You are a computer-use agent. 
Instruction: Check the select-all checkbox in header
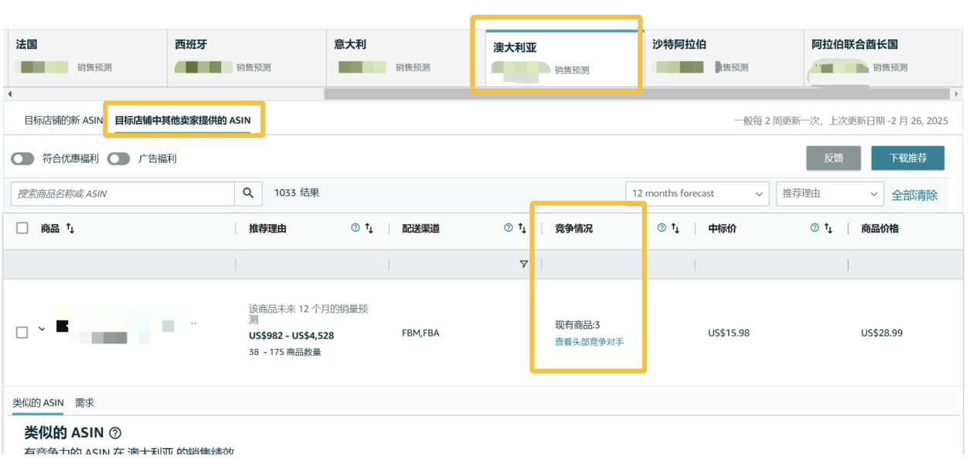pos(22,228)
